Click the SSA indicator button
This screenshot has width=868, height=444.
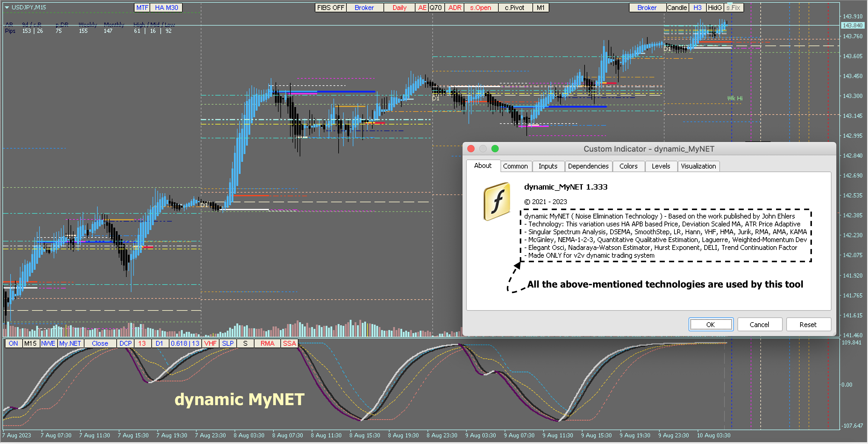point(289,343)
